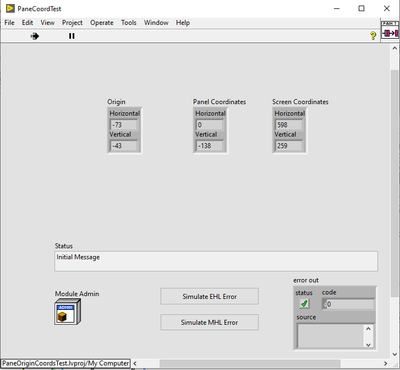Click the horizontal scroll left arrow
Viewport: 400px width, 370px height.
coord(135,363)
